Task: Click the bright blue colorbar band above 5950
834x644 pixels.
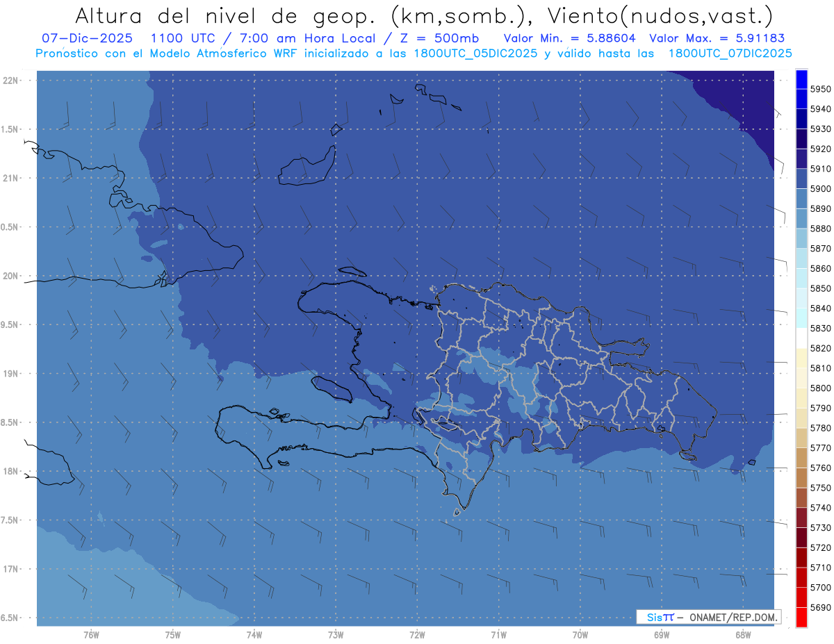Action: pos(801,79)
